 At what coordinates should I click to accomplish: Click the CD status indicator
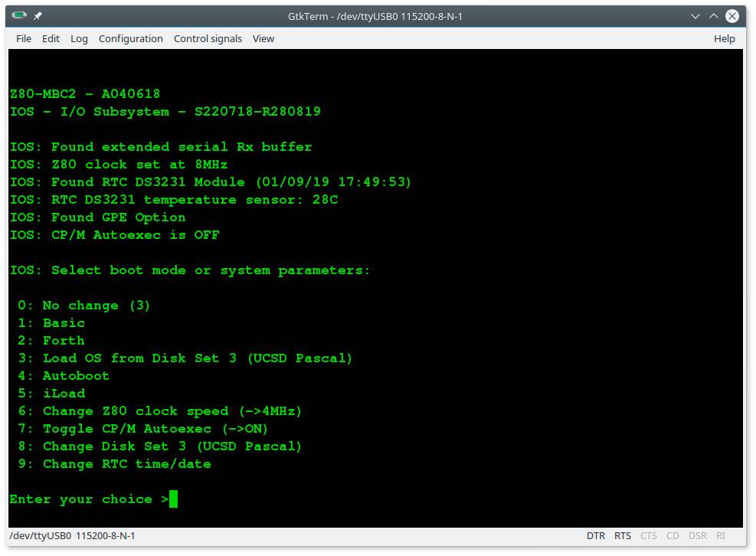click(673, 536)
